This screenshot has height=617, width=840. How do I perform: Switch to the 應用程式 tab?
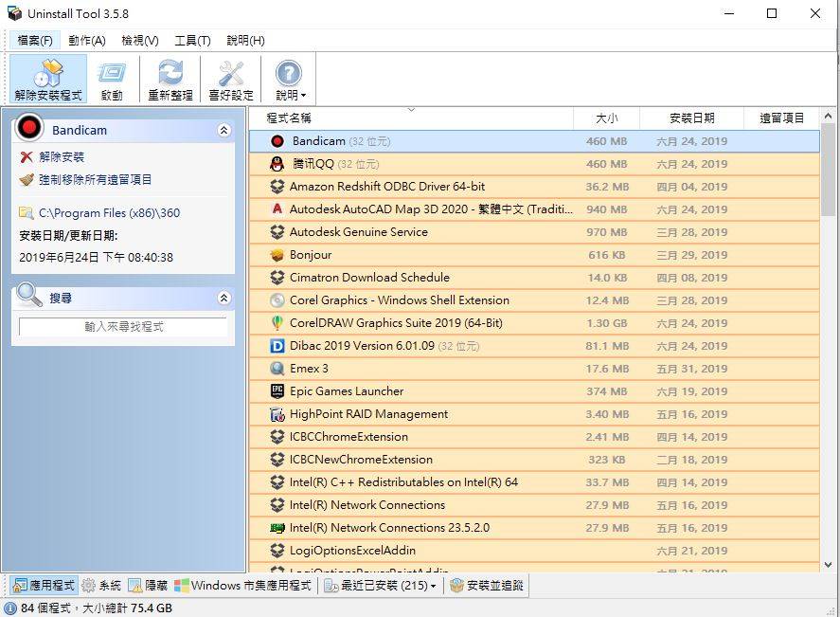click(x=44, y=586)
